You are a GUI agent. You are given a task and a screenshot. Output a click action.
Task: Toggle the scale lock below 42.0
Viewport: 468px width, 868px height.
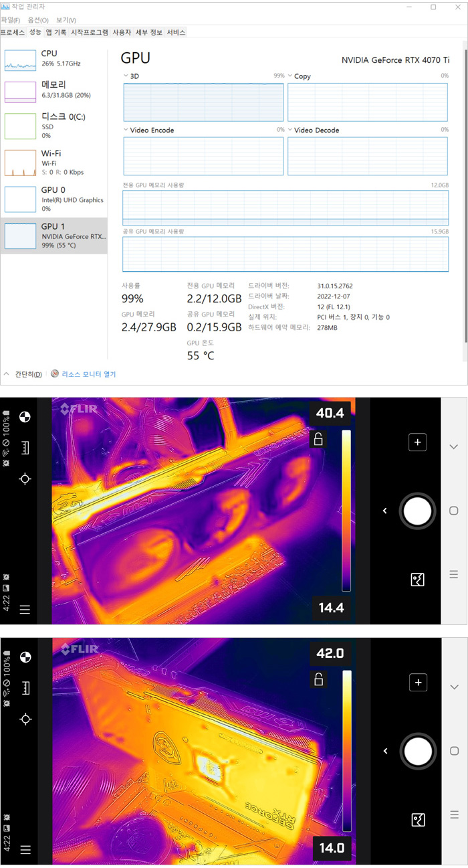pyautogui.click(x=319, y=680)
